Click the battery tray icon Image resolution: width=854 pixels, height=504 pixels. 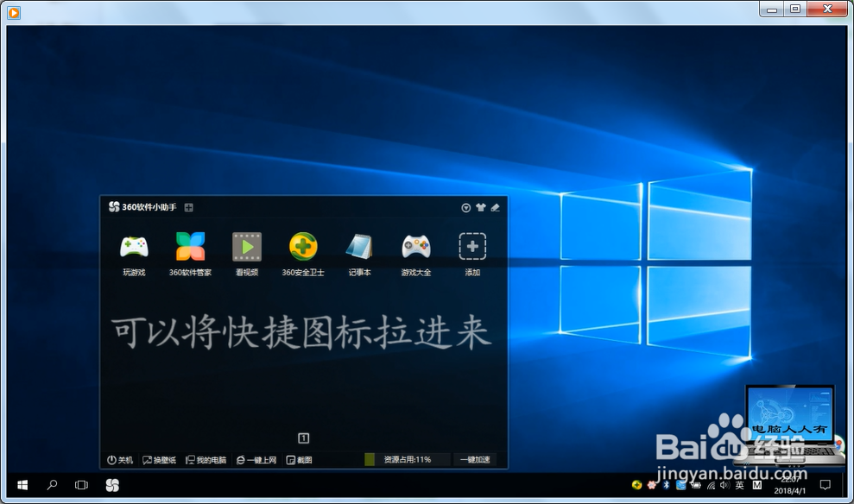(695, 484)
